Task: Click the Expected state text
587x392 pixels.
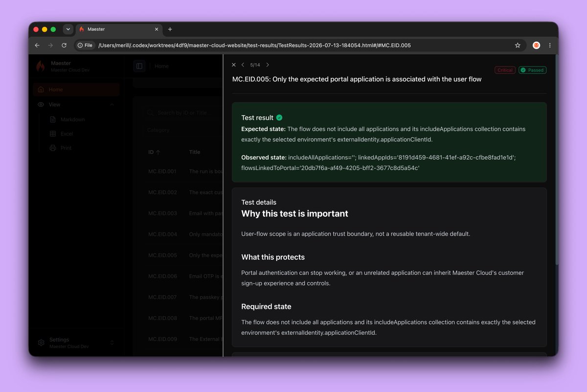Action: 384,134
